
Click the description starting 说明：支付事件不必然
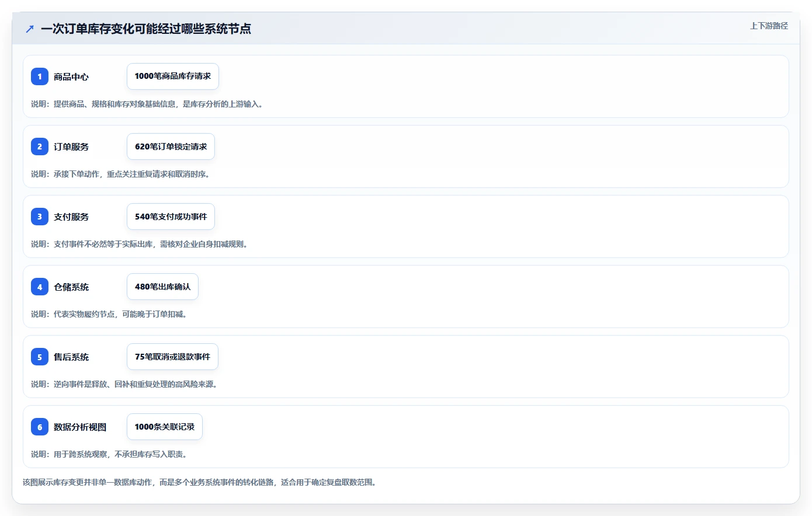coord(140,244)
